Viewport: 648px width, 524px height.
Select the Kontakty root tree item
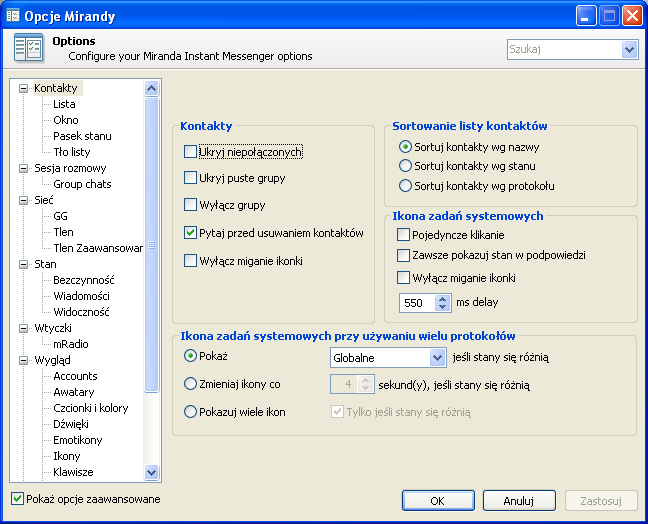pos(56,88)
